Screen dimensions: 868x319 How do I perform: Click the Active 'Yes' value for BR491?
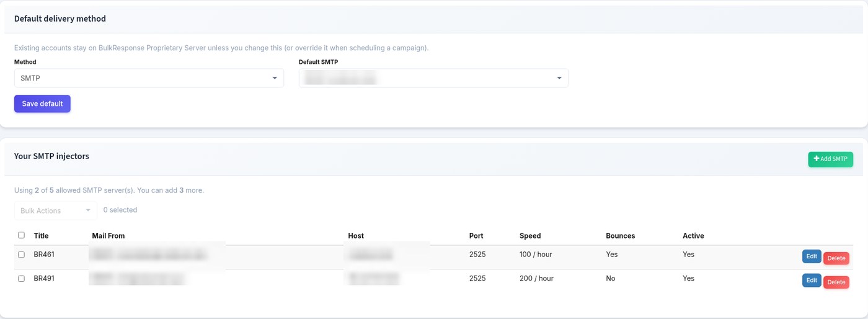coord(688,279)
